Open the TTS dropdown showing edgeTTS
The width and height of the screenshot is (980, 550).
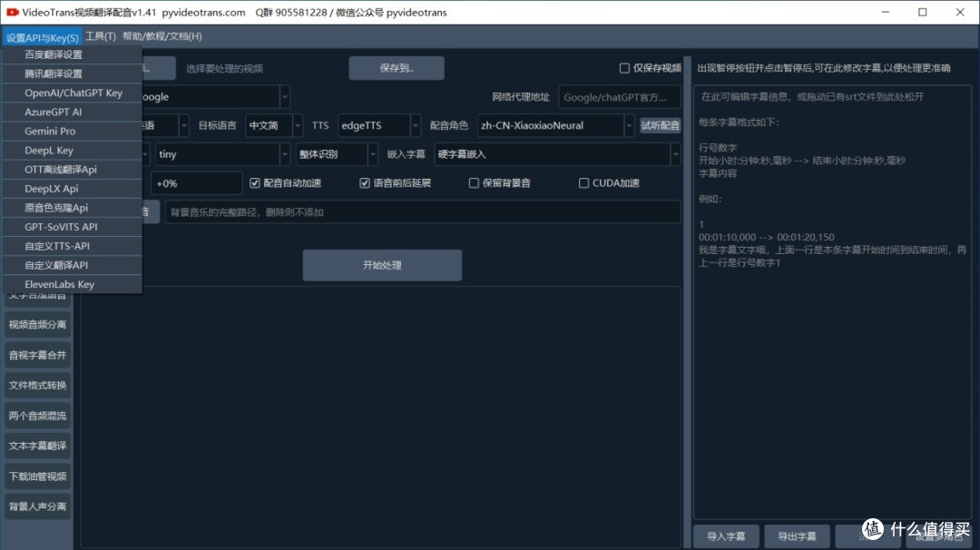[x=378, y=125]
